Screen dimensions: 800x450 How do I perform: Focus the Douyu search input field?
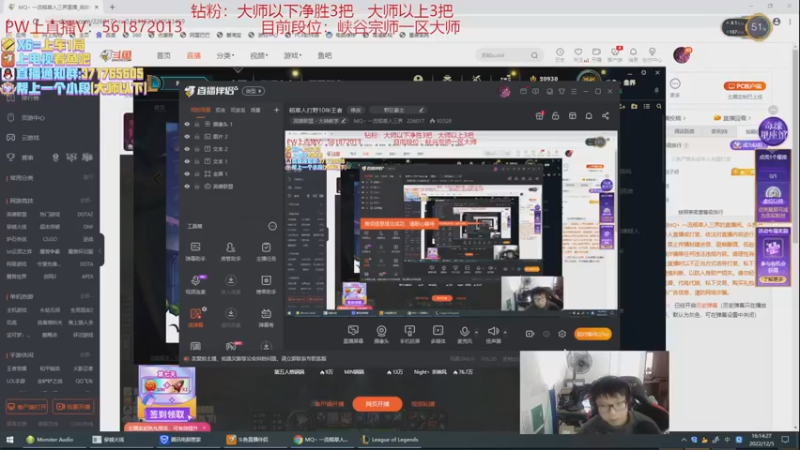point(502,55)
